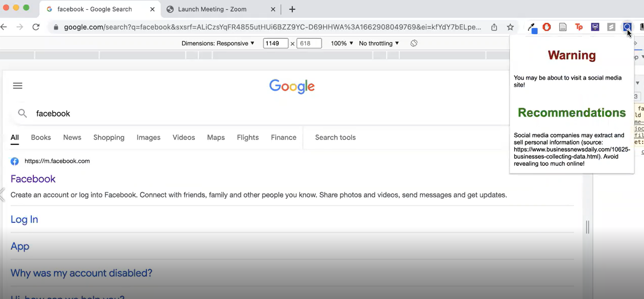Open the Log In sitelink
Screen dimensions: 644x299
pos(24,219)
